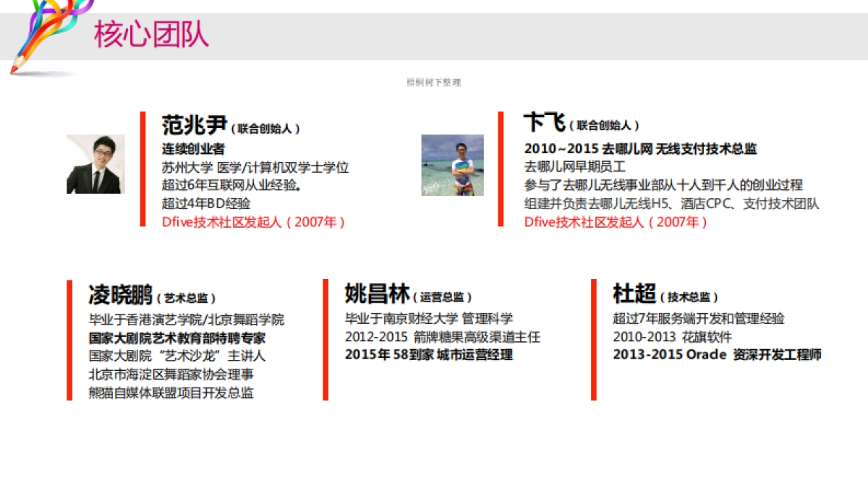Click the 2015年 58到家 城市运营经理 bold line

[x=429, y=355]
